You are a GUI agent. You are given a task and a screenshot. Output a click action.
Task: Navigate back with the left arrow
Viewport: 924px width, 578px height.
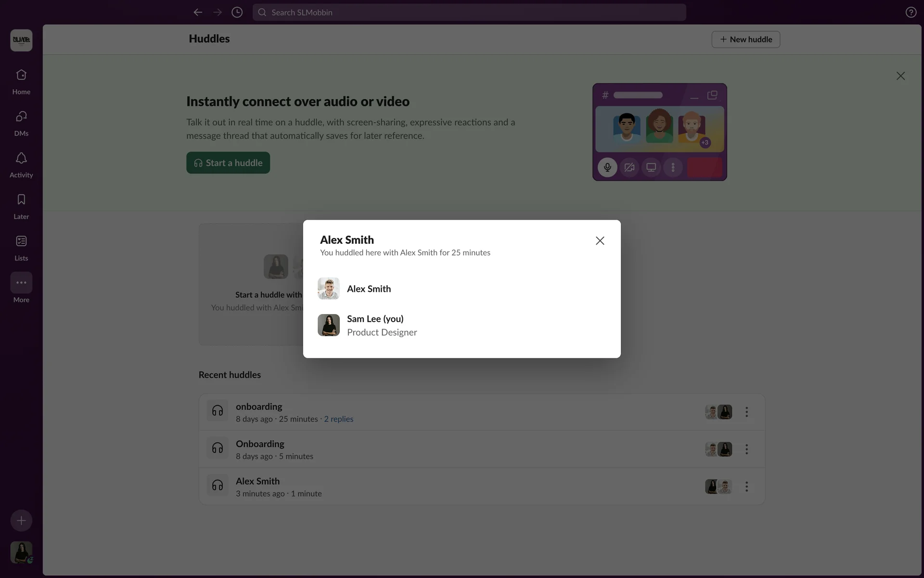click(198, 13)
